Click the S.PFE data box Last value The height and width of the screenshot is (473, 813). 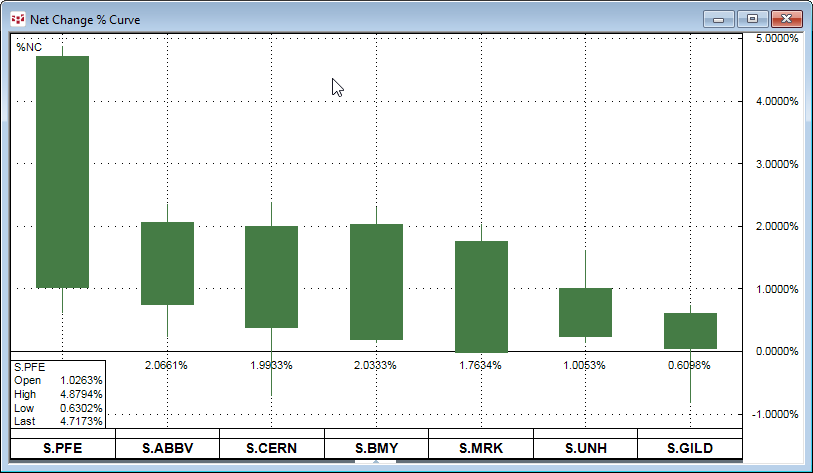pos(84,422)
